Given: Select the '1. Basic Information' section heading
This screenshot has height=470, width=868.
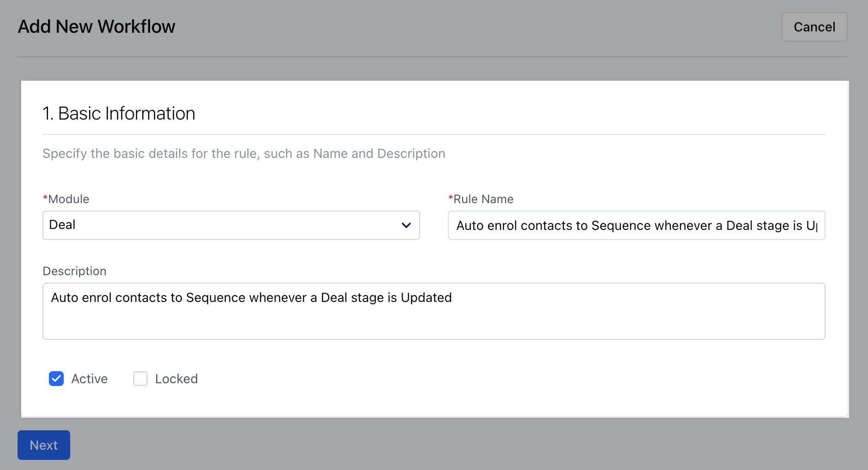Looking at the screenshot, I should (x=119, y=114).
